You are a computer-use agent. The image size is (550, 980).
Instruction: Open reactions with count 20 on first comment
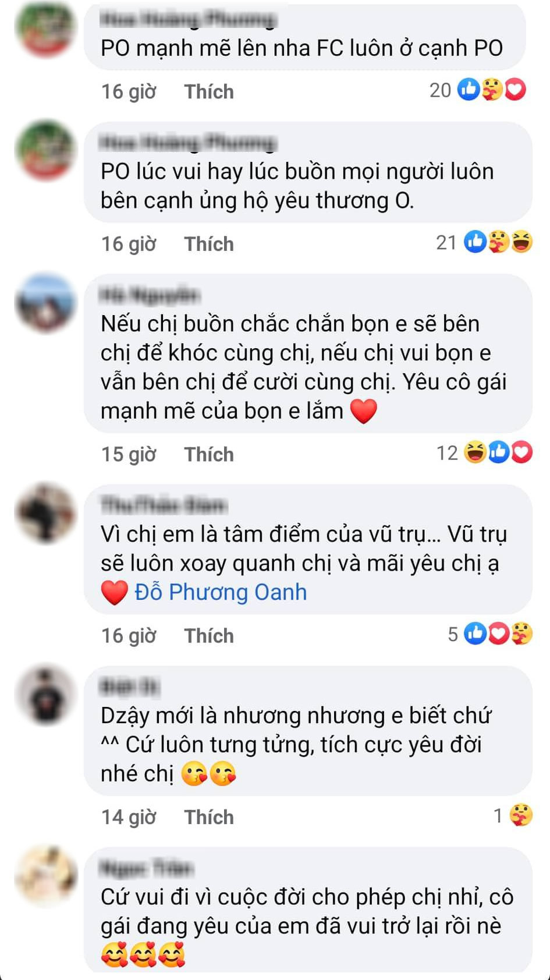[478, 90]
